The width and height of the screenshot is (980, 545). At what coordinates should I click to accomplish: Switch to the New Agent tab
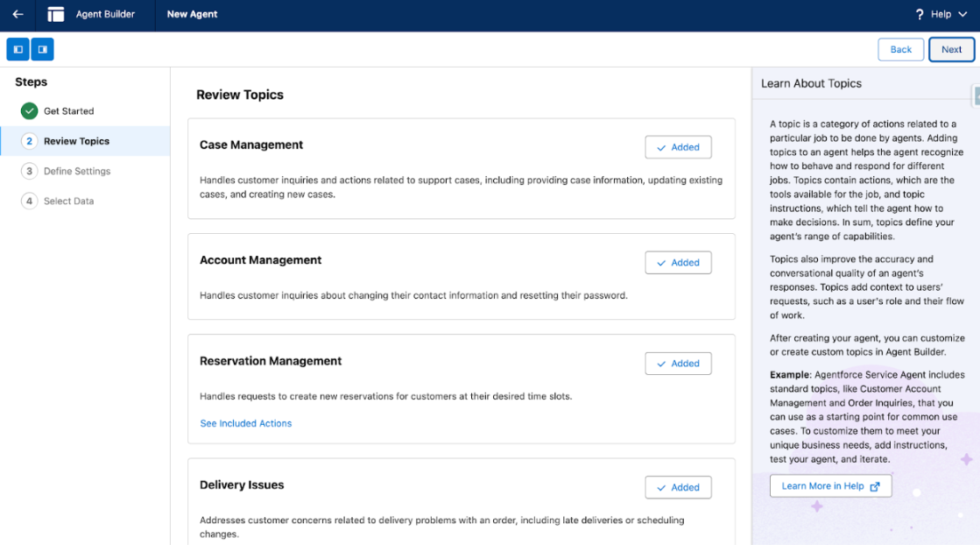pos(193,15)
